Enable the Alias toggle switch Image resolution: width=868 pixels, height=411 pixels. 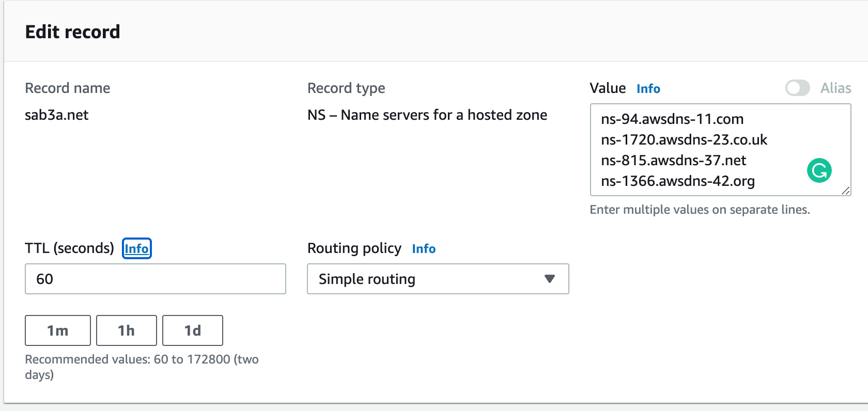coord(797,88)
